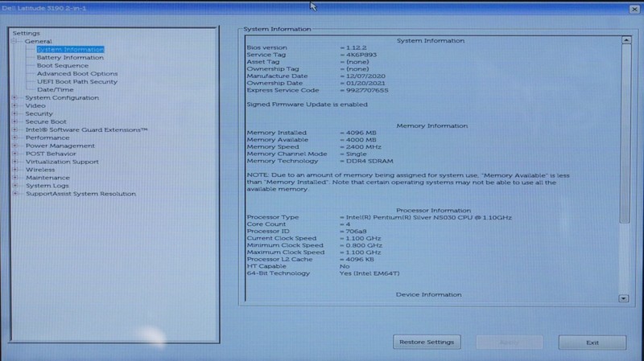The width and height of the screenshot is (644, 361).
Task: Click Processor ID value 706a8
Action: 356,232
